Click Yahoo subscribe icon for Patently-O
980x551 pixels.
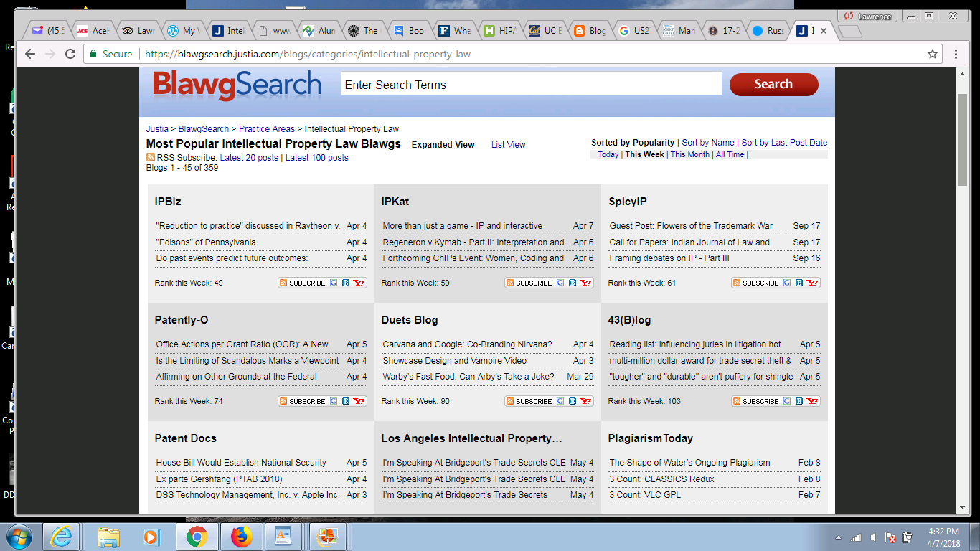(359, 401)
